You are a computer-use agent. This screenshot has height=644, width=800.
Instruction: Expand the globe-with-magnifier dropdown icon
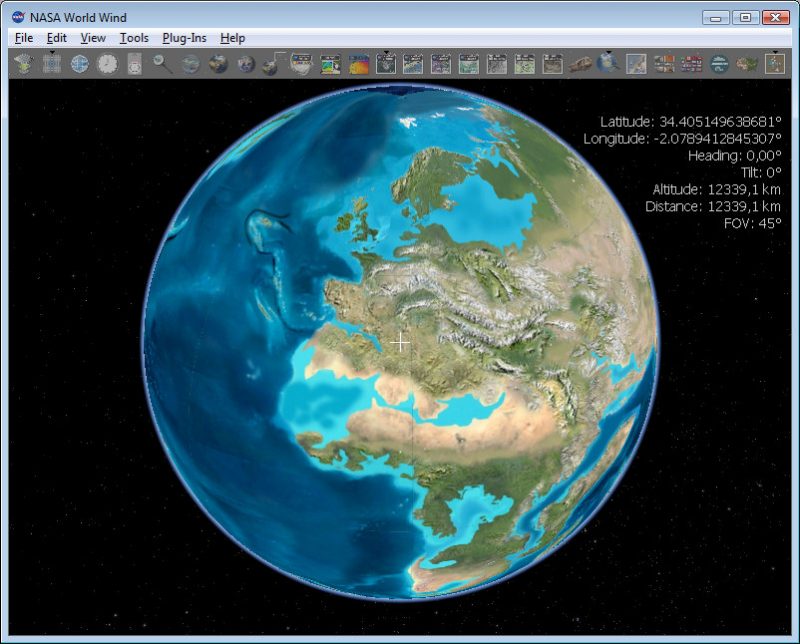608,63
